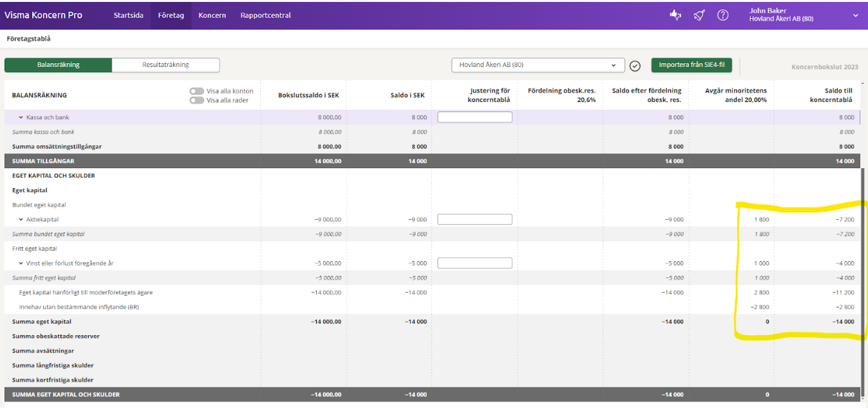Select the Balansräkning tab

[58, 65]
